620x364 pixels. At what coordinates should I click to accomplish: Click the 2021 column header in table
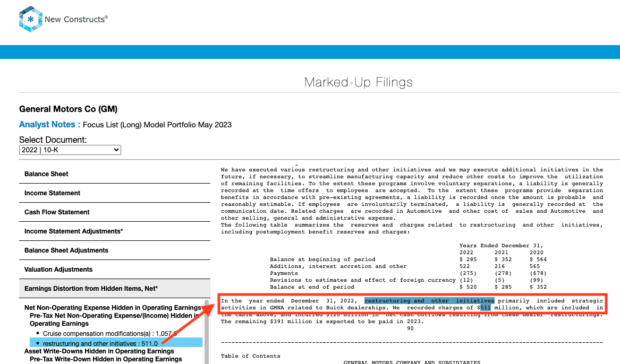coord(502,253)
